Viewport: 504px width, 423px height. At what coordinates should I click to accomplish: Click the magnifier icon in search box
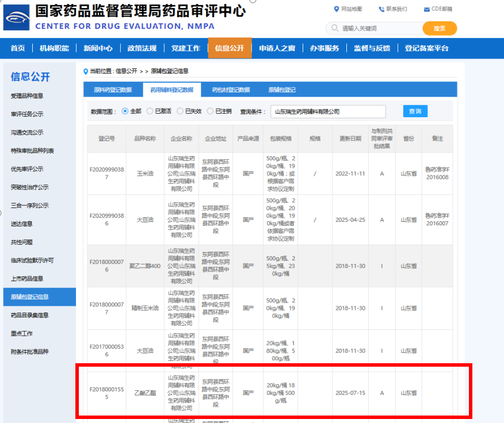335,28
